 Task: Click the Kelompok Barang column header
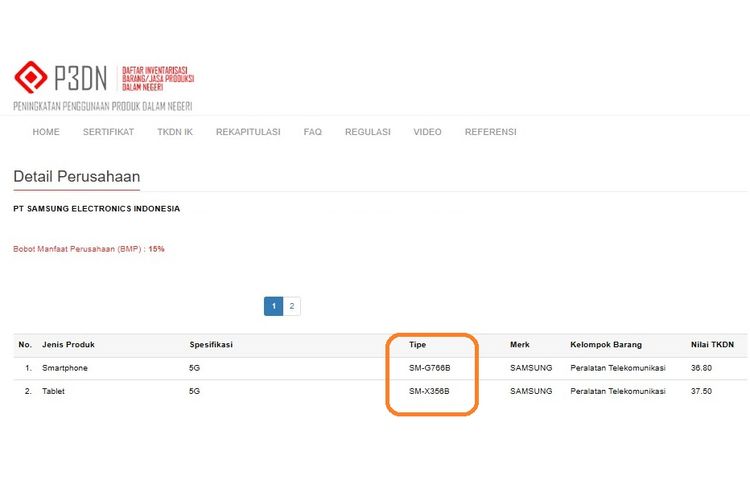click(606, 344)
